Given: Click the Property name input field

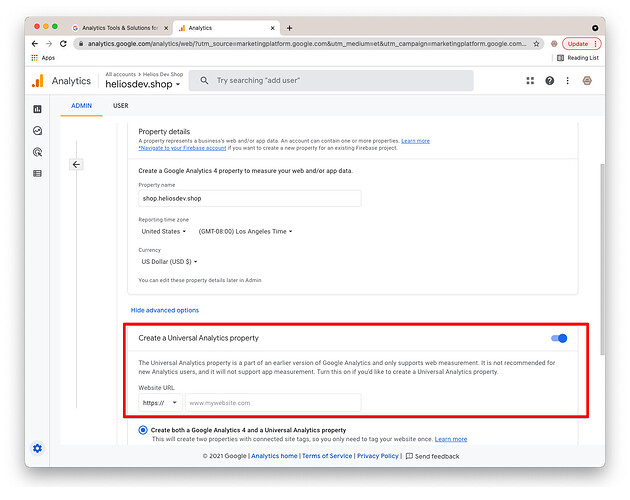Looking at the screenshot, I should (250, 199).
